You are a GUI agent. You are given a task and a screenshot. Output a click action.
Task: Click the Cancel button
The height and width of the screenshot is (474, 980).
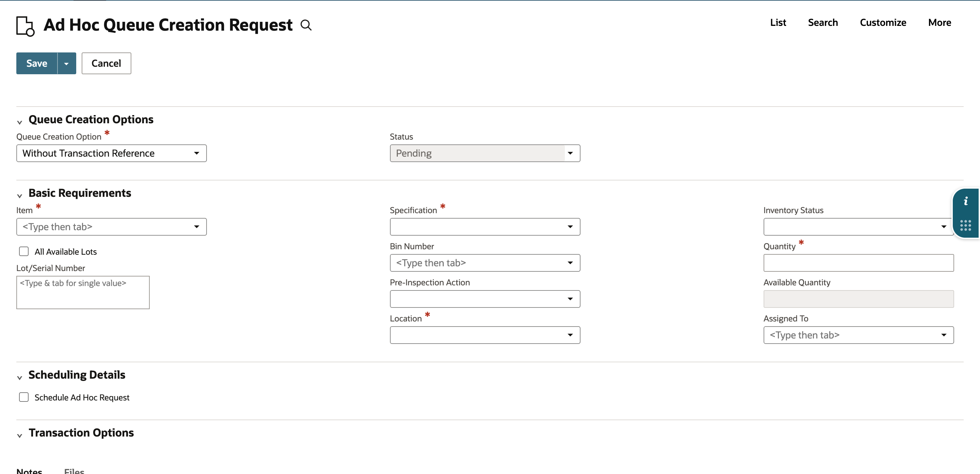[x=106, y=64]
